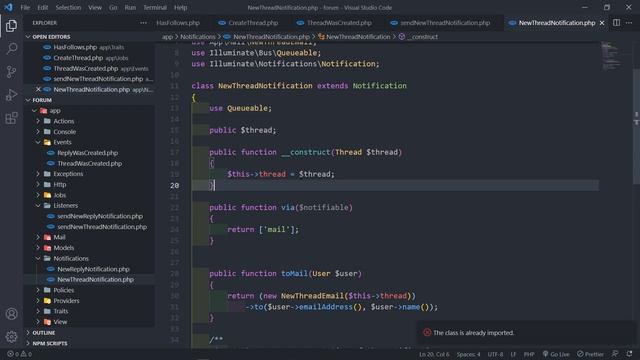640x360 pixels.
Task: Collapse the app folder
Action: coord(35,111)
